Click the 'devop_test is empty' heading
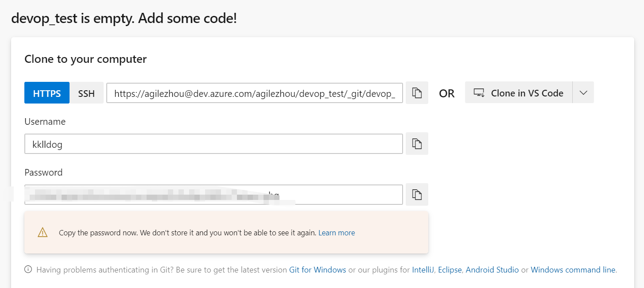 (124, 18)
